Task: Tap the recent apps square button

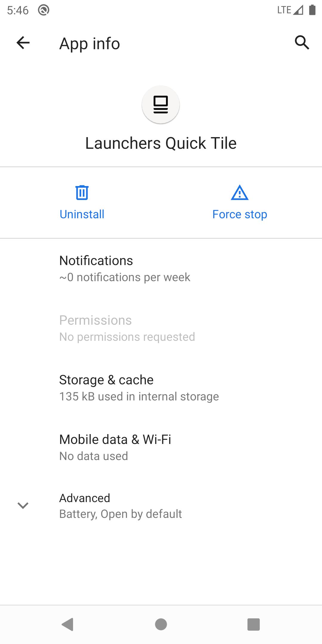Action: (x=254, y=624)
